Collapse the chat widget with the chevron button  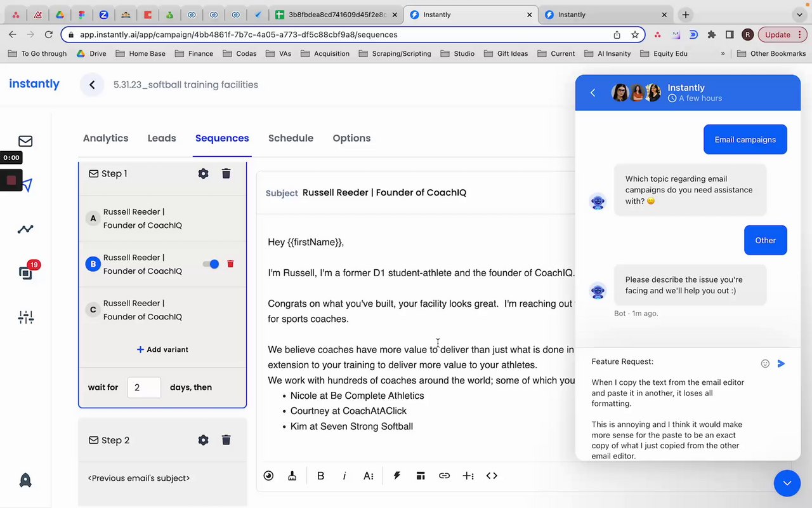point(787,483)
